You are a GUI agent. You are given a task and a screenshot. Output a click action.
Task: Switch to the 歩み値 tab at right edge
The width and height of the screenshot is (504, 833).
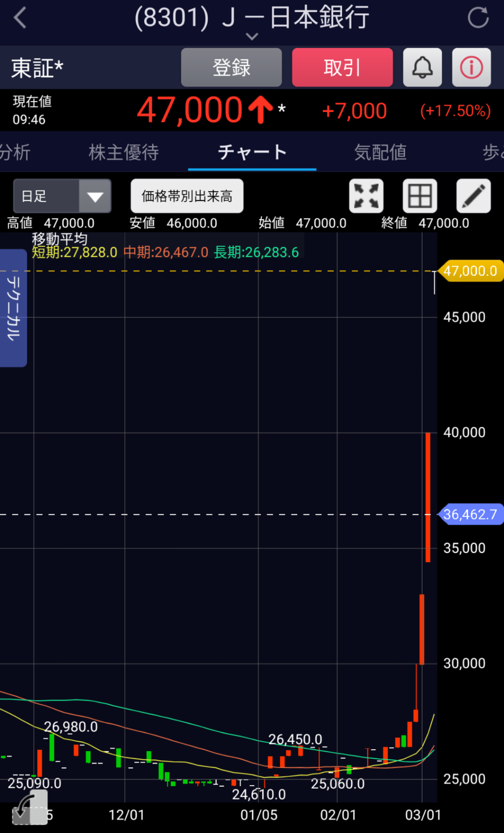[x=493, y=153]
